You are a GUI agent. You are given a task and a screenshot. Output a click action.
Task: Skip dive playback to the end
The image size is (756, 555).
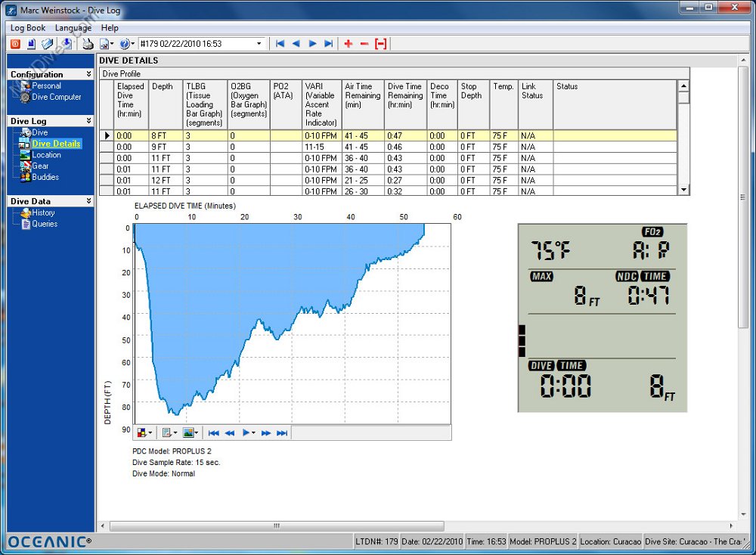coord(282,433)
